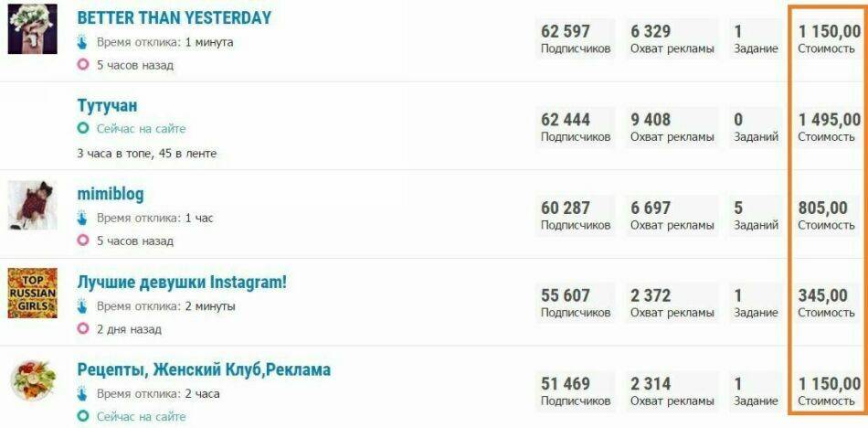Click pink status circle under BETTER THAN YESTERDAY

coord(83,65)
